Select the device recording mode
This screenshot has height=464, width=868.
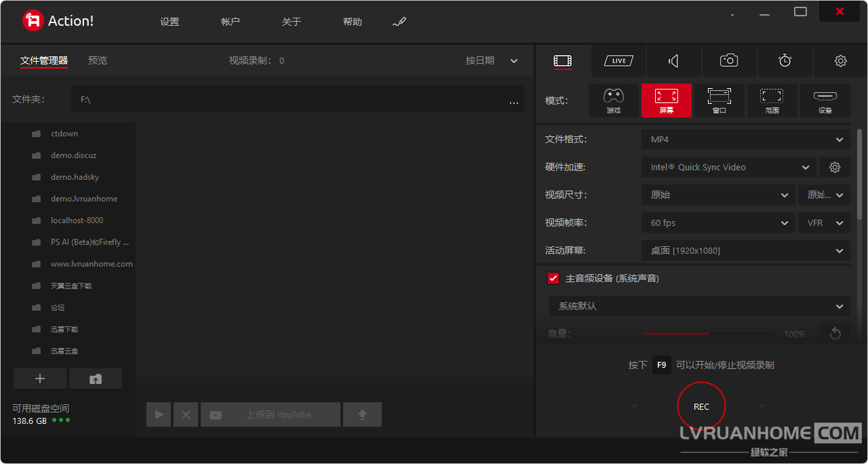pos(825,100)
